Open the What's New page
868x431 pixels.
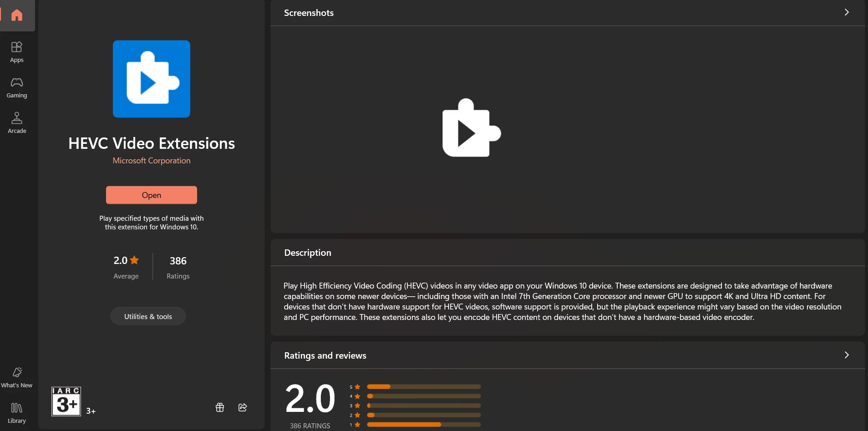pyautogui.click(x=17, y=377)
